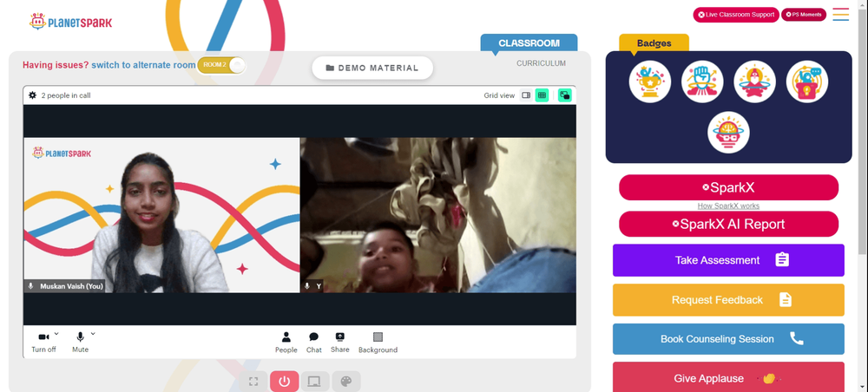Click switch to alternate room link
Screen dimensions: 868x392
click(x=143, y=65)
